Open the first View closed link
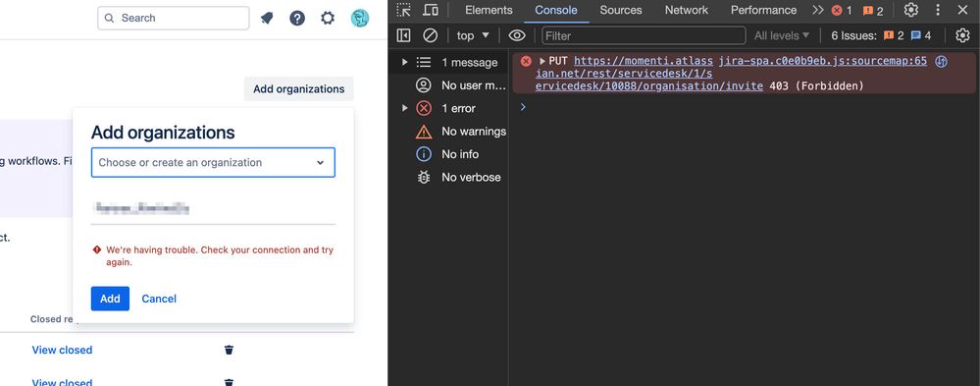Viewport: 980px width, 386px height. coord(62,350)
